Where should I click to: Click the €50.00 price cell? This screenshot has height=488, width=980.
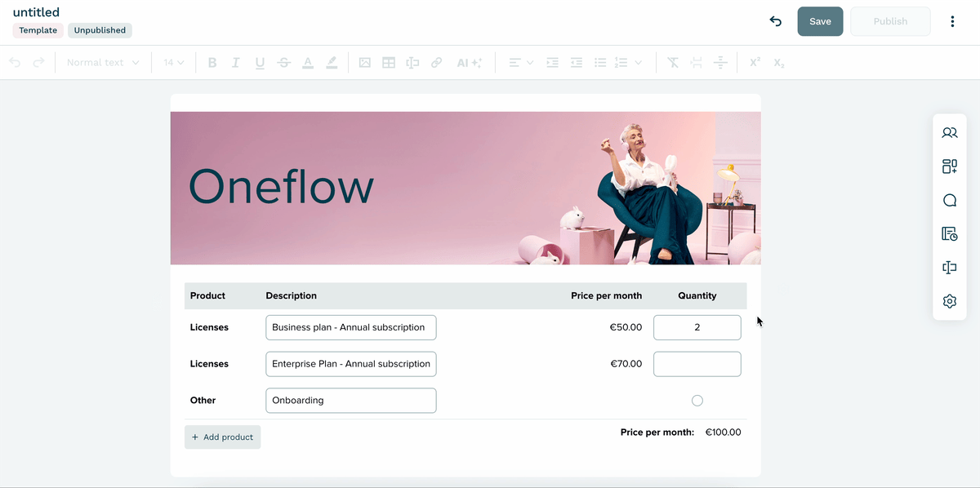(626, 327)
